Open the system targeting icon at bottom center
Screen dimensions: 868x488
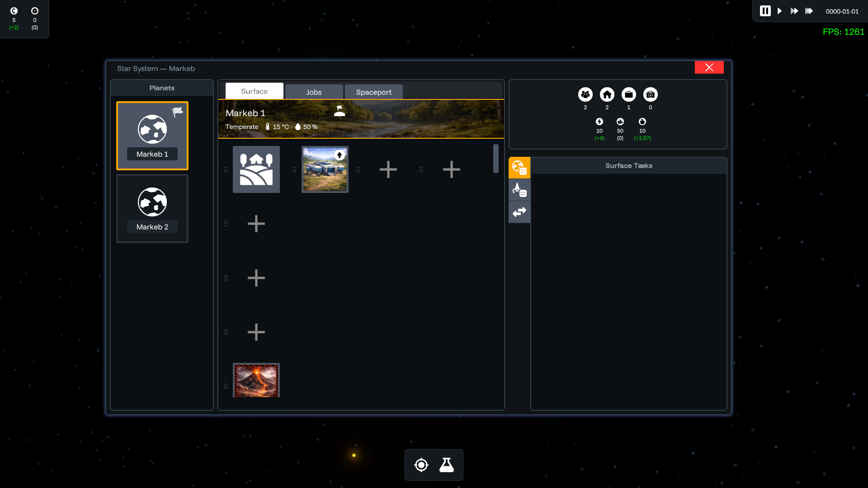pos(421,465)
